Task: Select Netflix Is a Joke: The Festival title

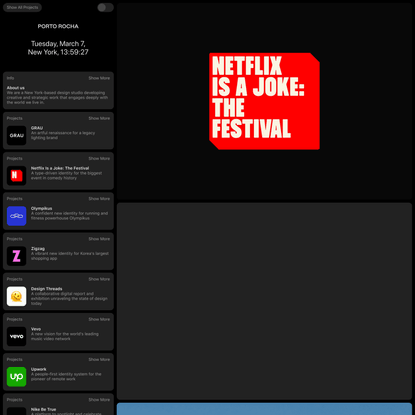Action: (x=60, y=168)
